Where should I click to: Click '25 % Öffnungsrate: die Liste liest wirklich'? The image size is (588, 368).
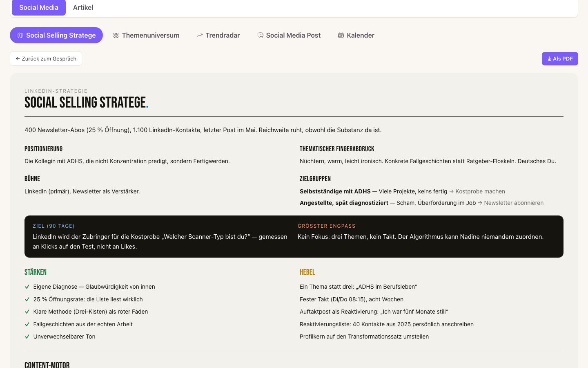click(x=88, y=299)
